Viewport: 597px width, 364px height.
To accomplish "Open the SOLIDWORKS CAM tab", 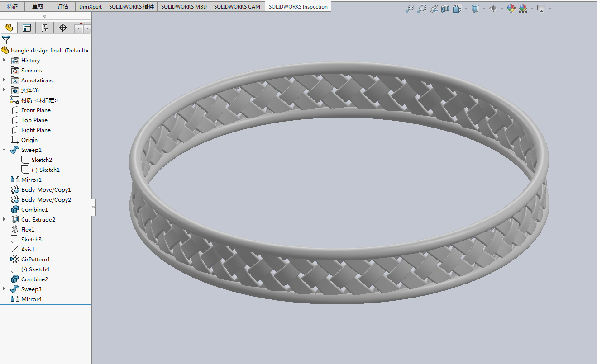I will (237, 7).
